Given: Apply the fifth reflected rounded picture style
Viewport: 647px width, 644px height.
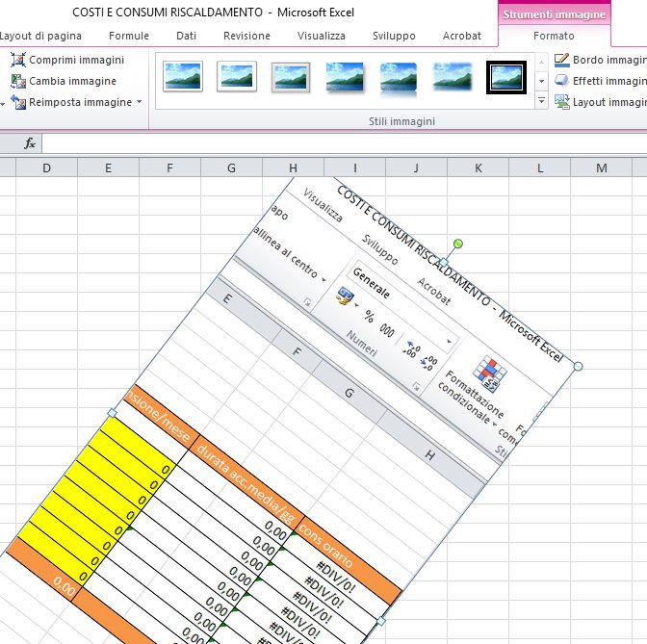Looking at the screenshot, I should coord(399,78).
